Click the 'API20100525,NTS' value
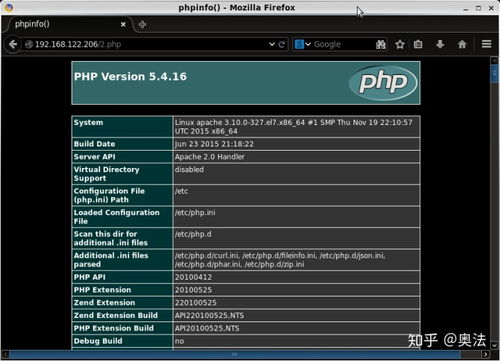The width and height of the screenshot is (500, 361). pyautogui.click(x=207, y=328)
